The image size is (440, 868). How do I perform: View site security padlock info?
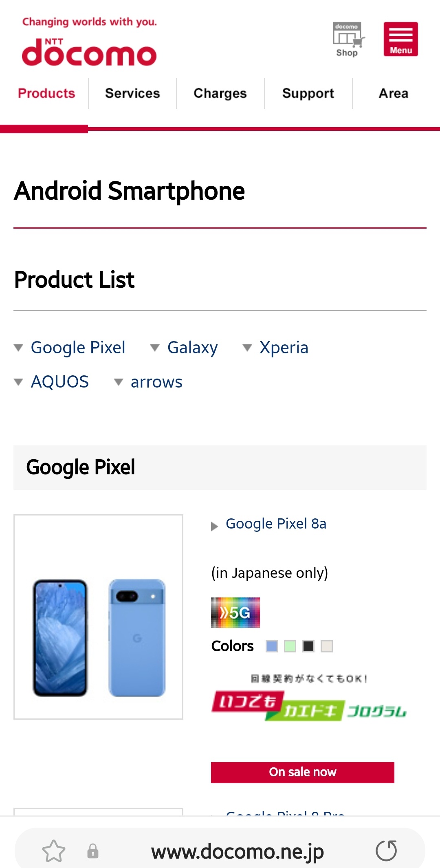[93, 851]
